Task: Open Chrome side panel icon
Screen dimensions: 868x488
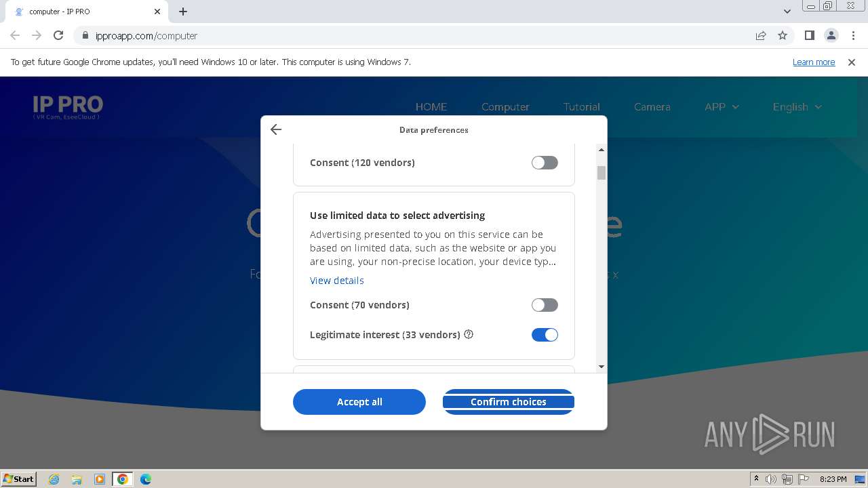Action: point(809,35)
